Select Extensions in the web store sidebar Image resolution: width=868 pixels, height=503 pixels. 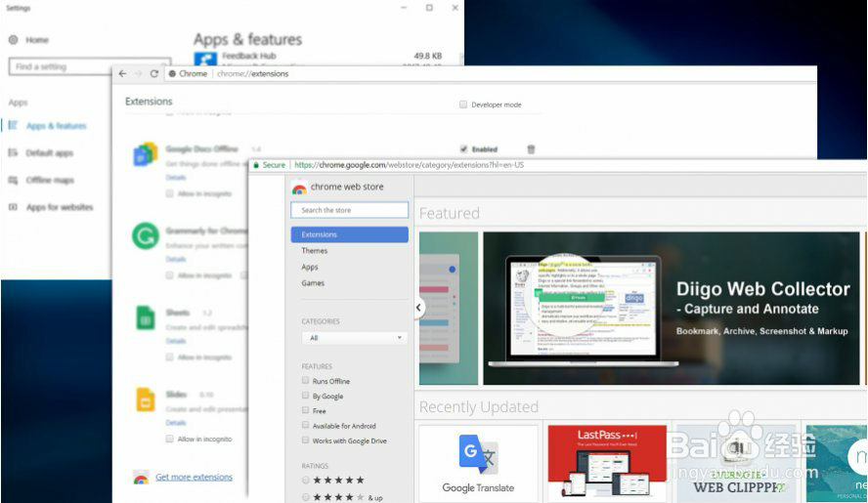pyautogui.click(x=349, y=234)
